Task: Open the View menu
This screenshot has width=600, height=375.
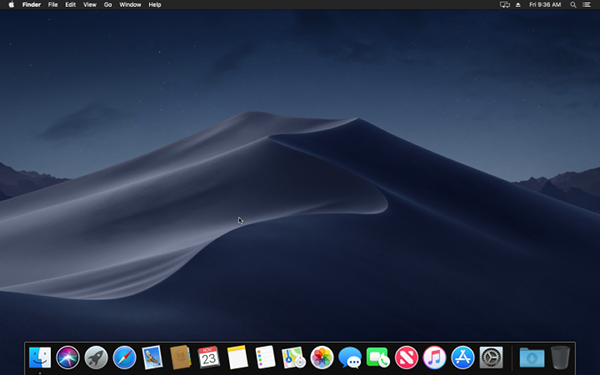Action: pos(90,5)
